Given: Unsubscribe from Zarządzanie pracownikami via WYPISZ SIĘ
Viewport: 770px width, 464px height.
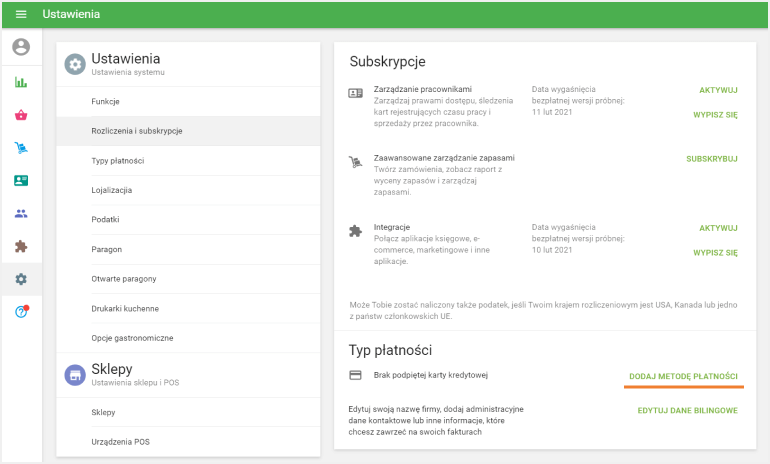Looking at the screenshot, I should click(x=715, y=115).
